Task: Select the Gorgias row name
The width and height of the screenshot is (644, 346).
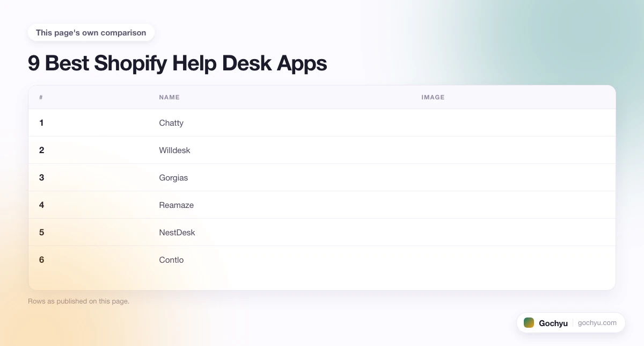Action: 173,178
